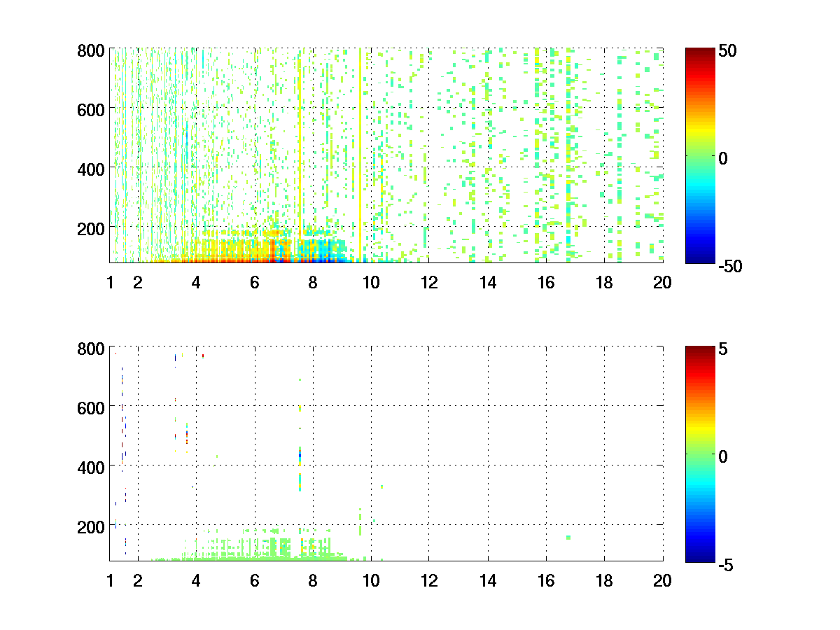
Task: Click the x-axis tick '20' under upper plot
Action: (662, 282)
